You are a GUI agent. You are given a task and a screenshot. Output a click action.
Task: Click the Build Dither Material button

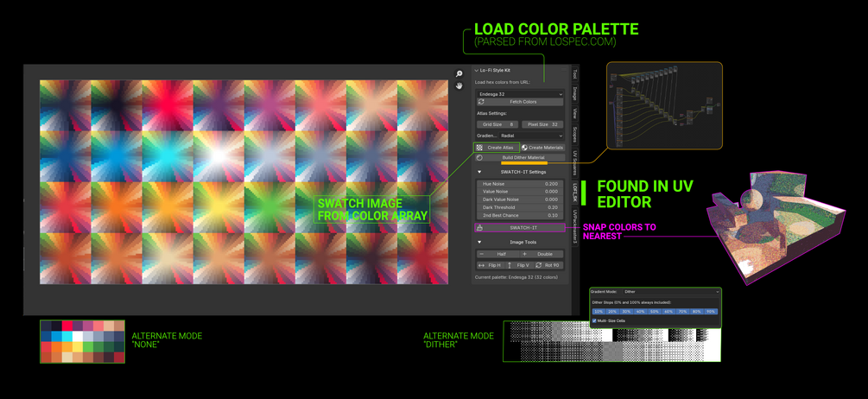point(520,158)
